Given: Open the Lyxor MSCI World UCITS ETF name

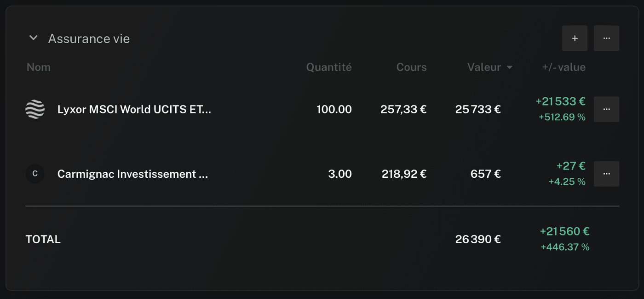Looking at the screenshot, I should coord(134,110).
